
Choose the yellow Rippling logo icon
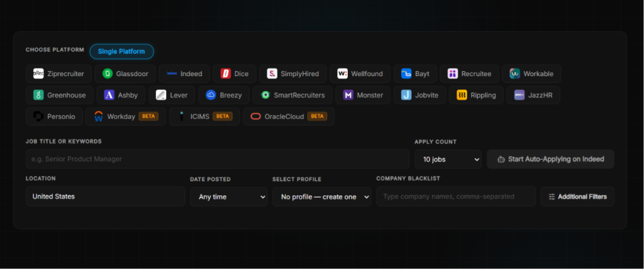tap(462, 96)
